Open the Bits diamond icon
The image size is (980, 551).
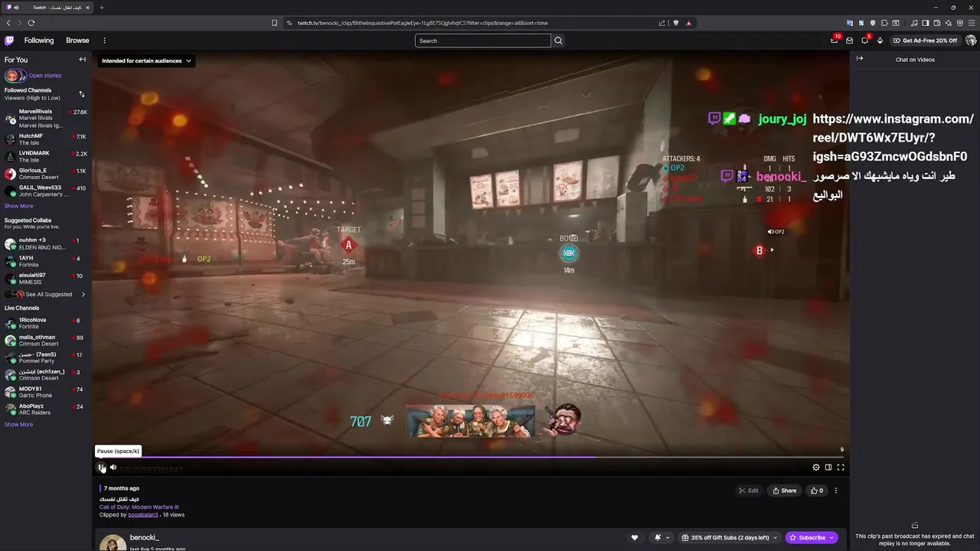coord(880,41)
